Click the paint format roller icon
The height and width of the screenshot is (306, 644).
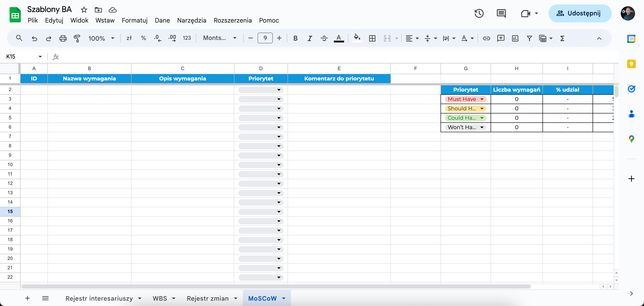[x=77, y=38]
